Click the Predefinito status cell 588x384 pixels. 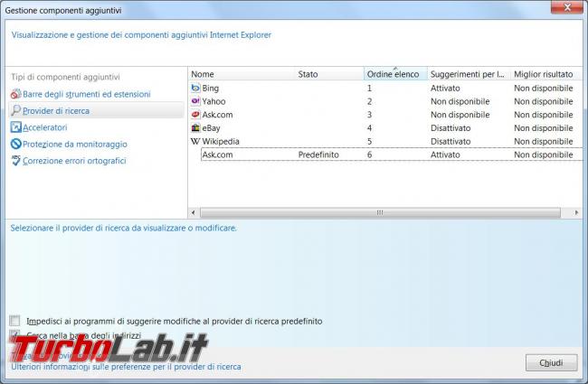pyautogui.click(x=318, y=155)
